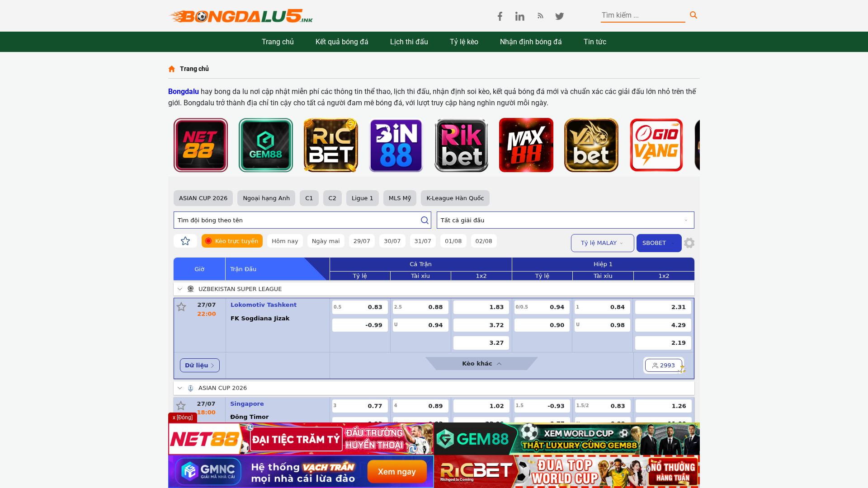868x488 pixels.
Task: Close the bottom ad banner
Action: pyautogui.click(x=183, y=418)
